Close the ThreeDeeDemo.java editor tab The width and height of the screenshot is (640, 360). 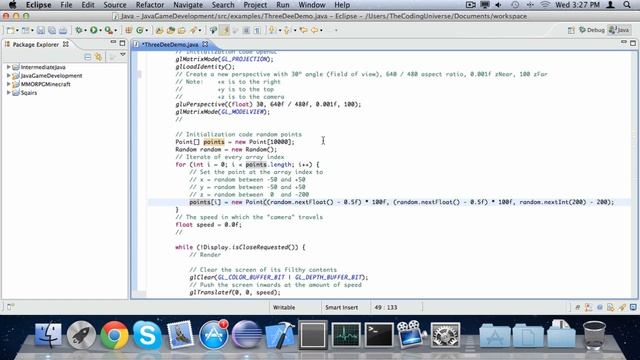click(205, 44)
